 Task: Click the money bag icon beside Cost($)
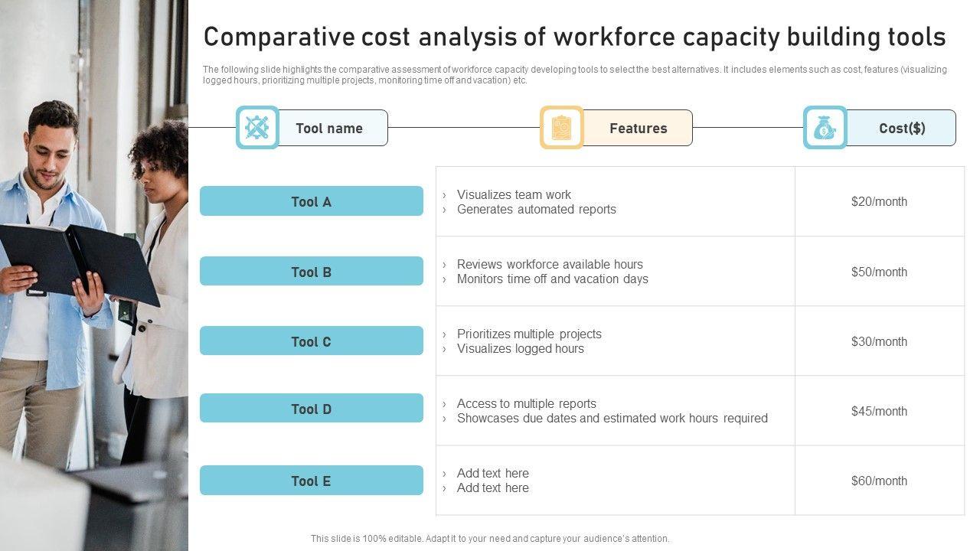pyautogui.click(x=825, y=127)
